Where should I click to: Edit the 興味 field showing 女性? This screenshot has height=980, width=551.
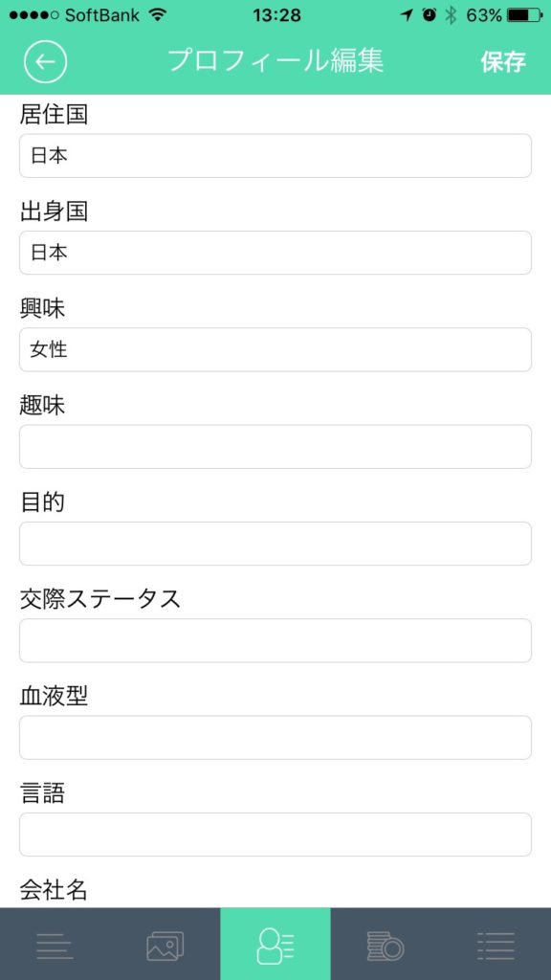coord(275,349)
